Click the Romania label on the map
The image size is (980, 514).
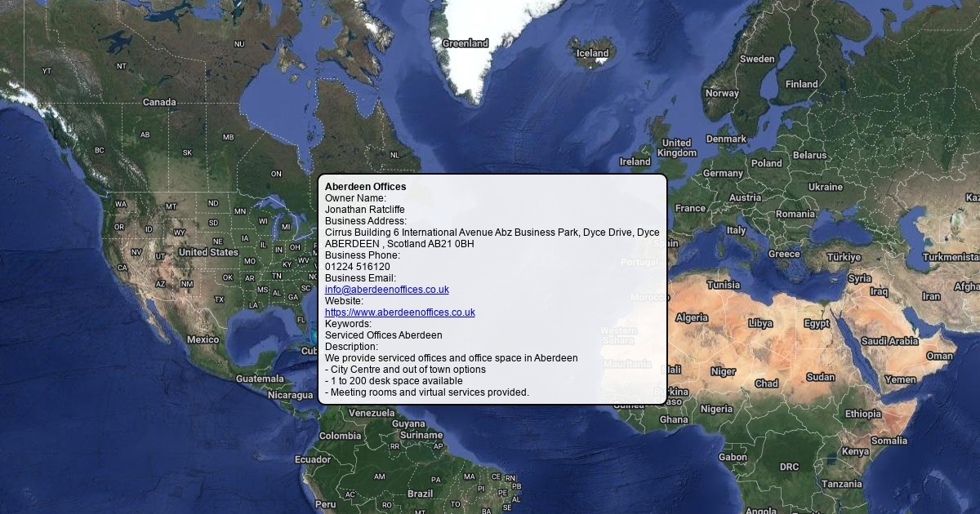click(x=795, y=214)
